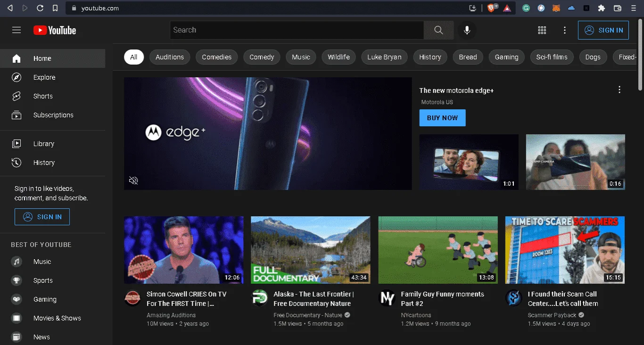Open the browser extensions puzzle menu
Screen dimensions: 644x345
(601, 8)
